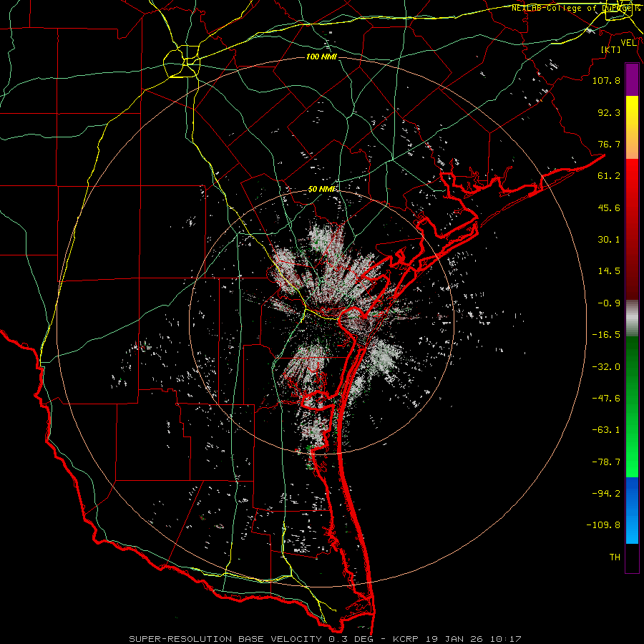Click the yellow-orange segment of color bar

(632, 127)
